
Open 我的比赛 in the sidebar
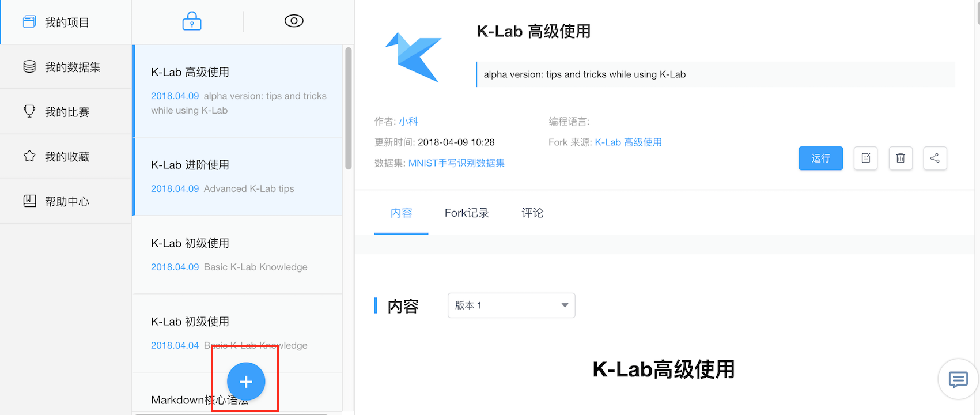click(66, 112)
